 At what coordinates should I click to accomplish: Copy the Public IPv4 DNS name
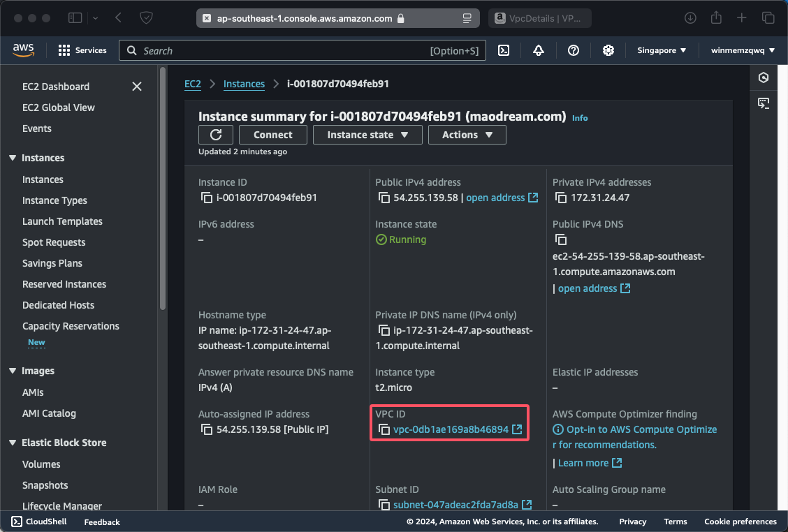click(x=561, y=239)
